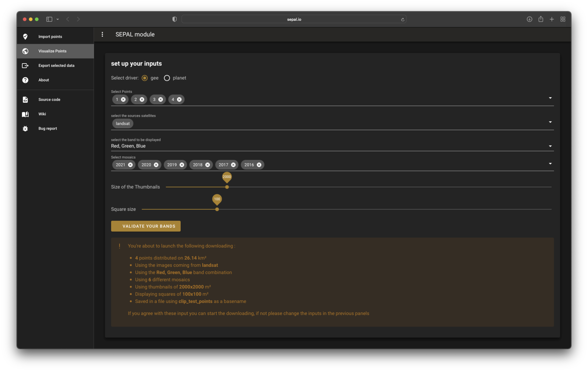
Task: Expand the band to be displayed dropdown
Action: [x=550, y=146]
